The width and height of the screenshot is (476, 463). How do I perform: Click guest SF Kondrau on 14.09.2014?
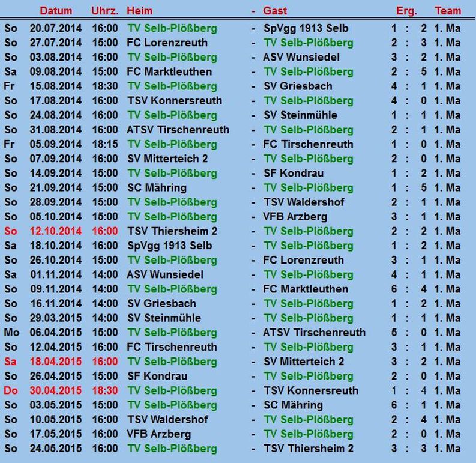294,173
